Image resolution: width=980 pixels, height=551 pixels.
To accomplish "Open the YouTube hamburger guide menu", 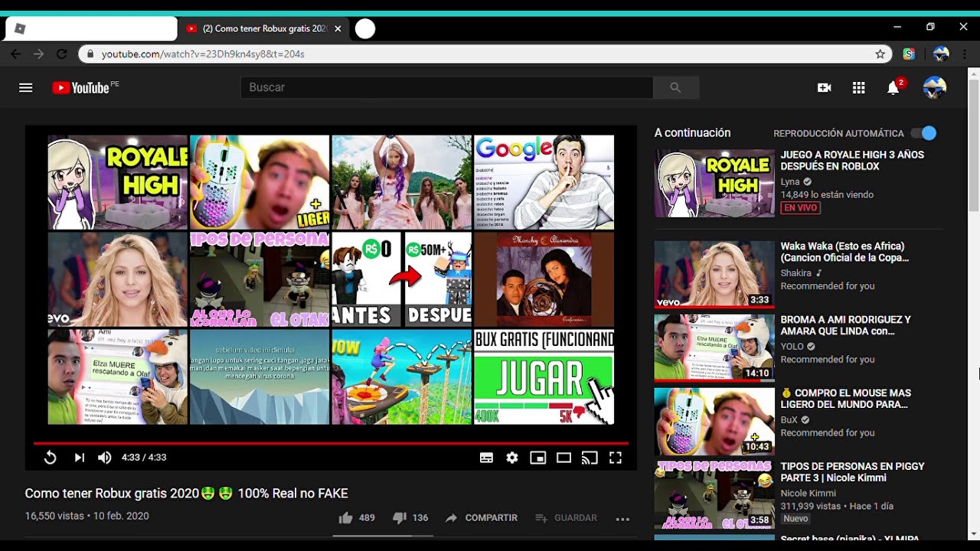I will pyautogui.click(x=26, y=87).
